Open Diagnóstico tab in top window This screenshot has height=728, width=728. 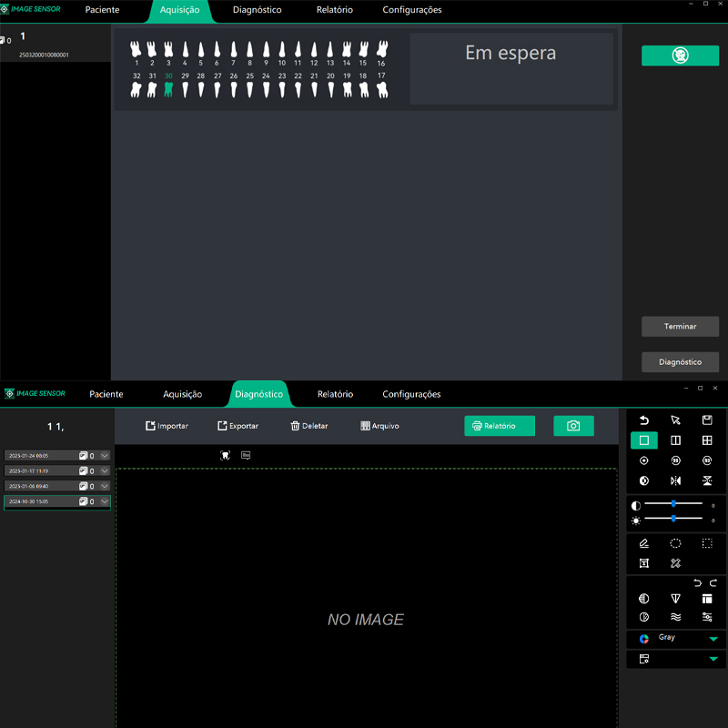258,10
